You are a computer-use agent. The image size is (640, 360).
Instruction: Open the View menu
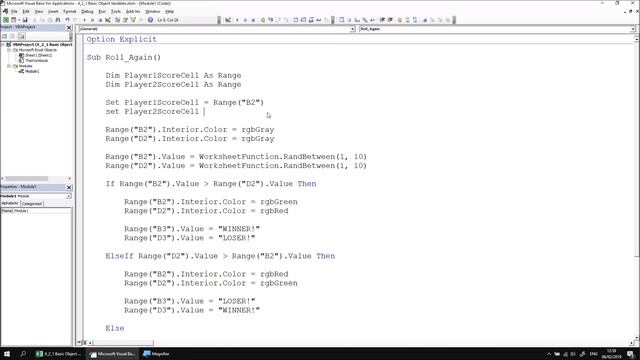coord(39,11)
